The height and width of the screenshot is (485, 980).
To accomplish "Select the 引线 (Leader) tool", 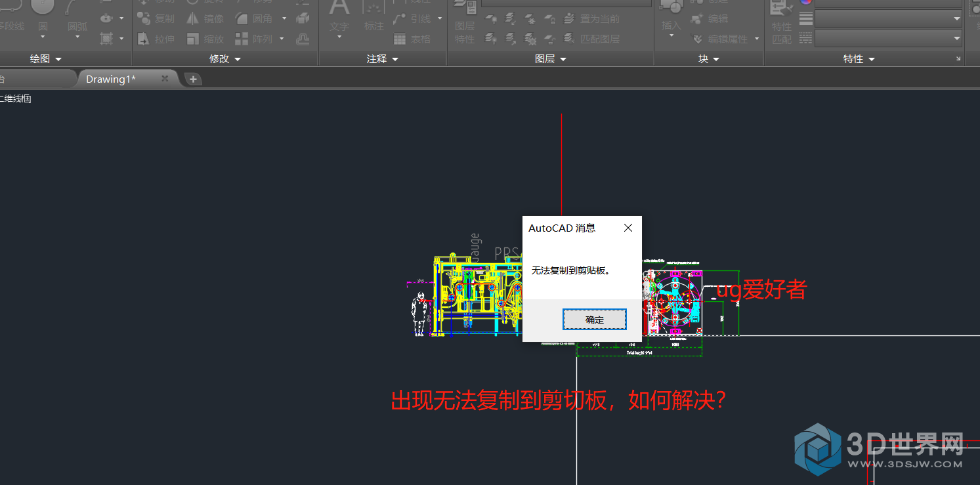I will [412, 19].
